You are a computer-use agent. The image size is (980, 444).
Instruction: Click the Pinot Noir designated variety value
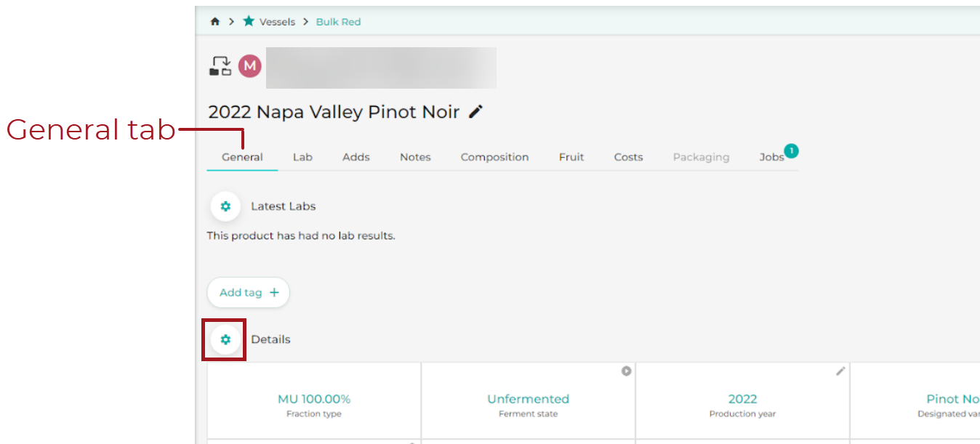tap(952, 399)
